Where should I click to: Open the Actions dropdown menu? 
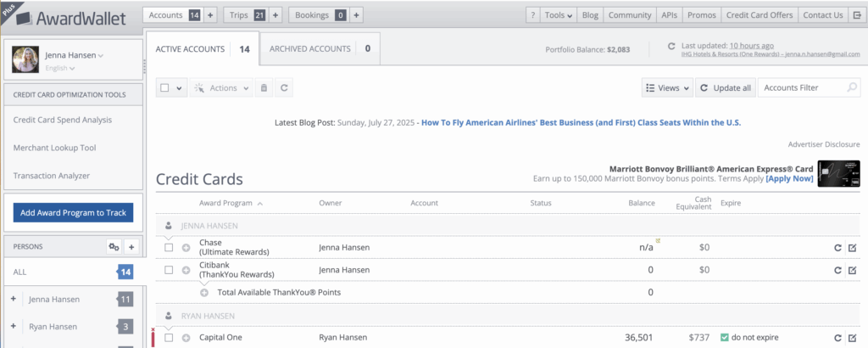point(222,87)
